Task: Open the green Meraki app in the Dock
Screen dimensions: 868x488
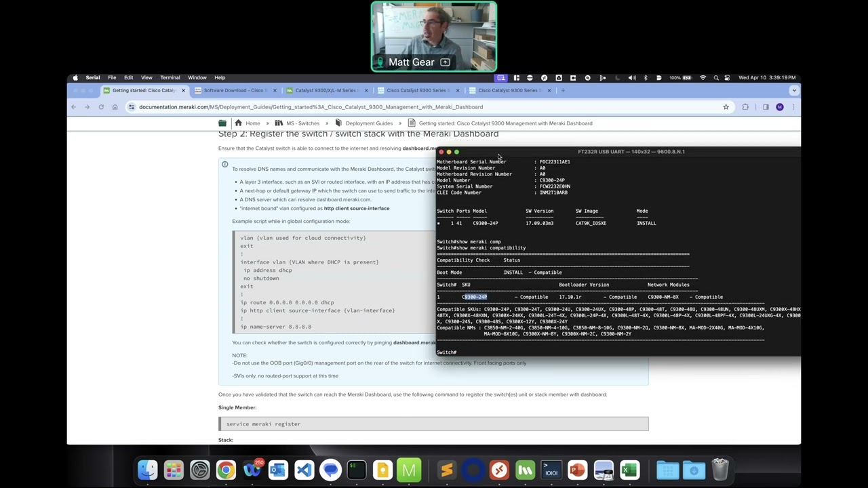Action: coord(525,470)
